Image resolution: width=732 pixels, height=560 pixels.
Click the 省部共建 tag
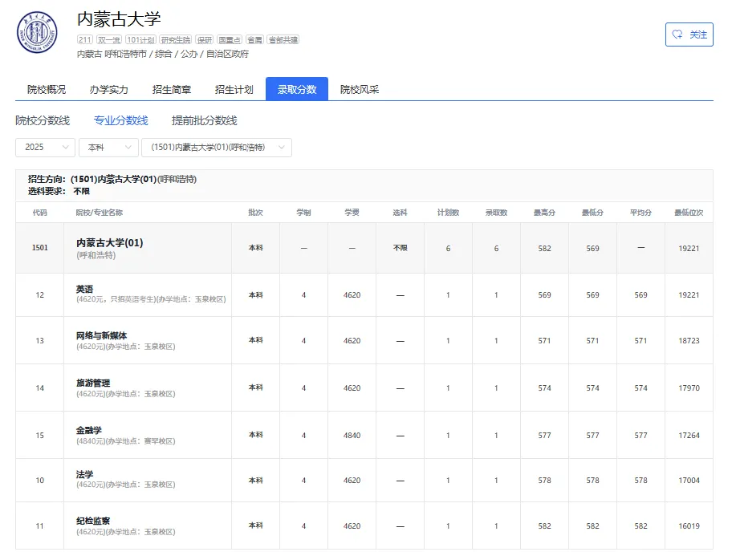(283, 39)
